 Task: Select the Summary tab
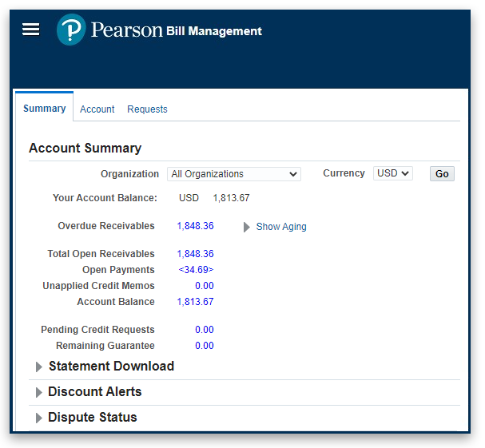pyautogui.click(x=44, y=109)
